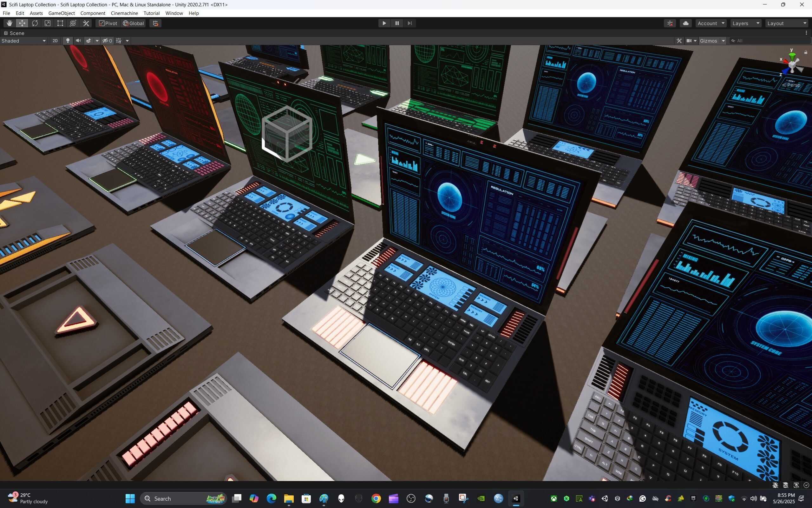Open the Scene camera settings
812x508 pixels.
tap(691, 41)
